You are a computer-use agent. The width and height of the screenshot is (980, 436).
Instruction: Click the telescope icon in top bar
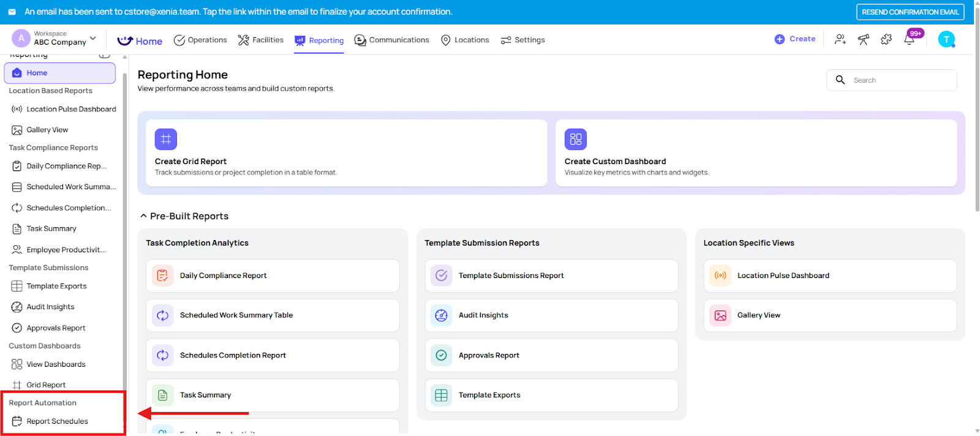[x=864, y=40]
